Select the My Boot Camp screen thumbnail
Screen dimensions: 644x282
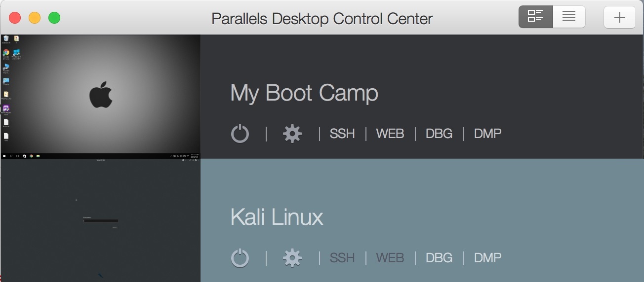(101, 97)
